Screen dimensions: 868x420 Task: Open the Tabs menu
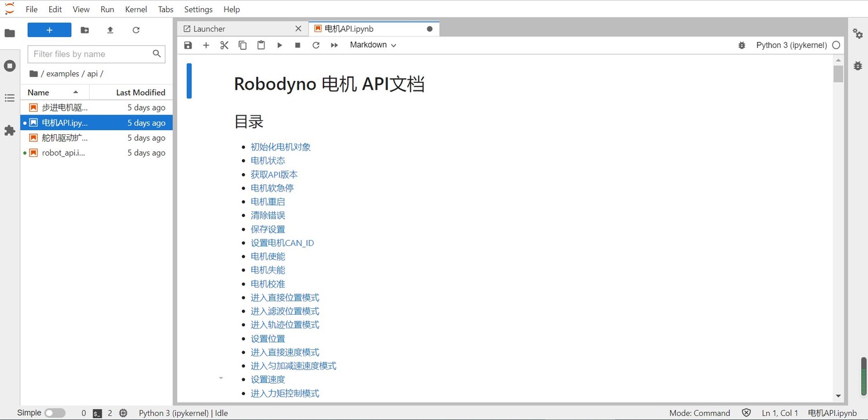(165, 9)
